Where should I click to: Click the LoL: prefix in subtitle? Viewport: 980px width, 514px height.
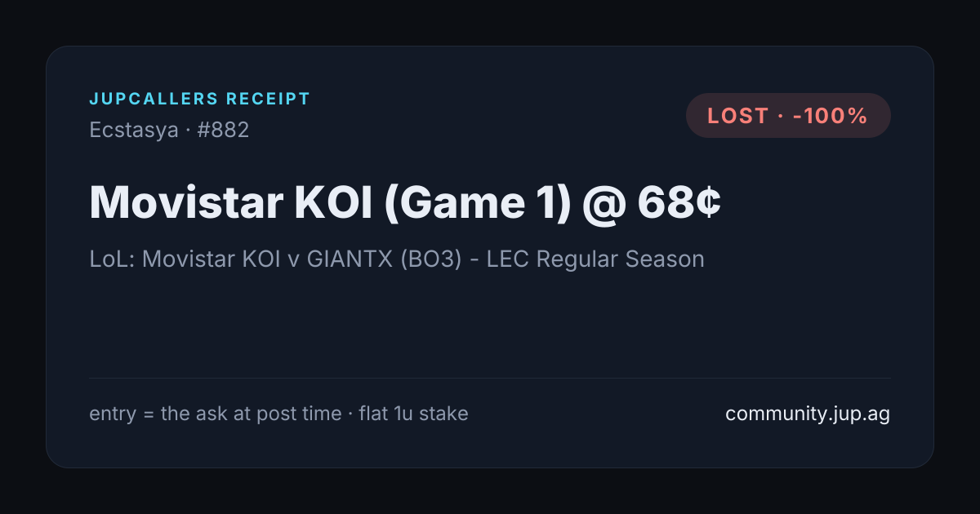[112, 259]
